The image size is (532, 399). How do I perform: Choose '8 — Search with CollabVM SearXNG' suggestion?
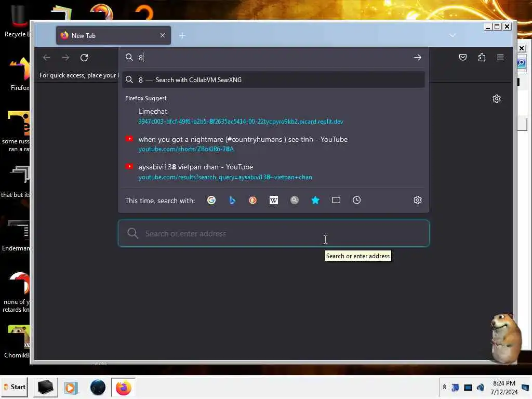click(273, 79)
